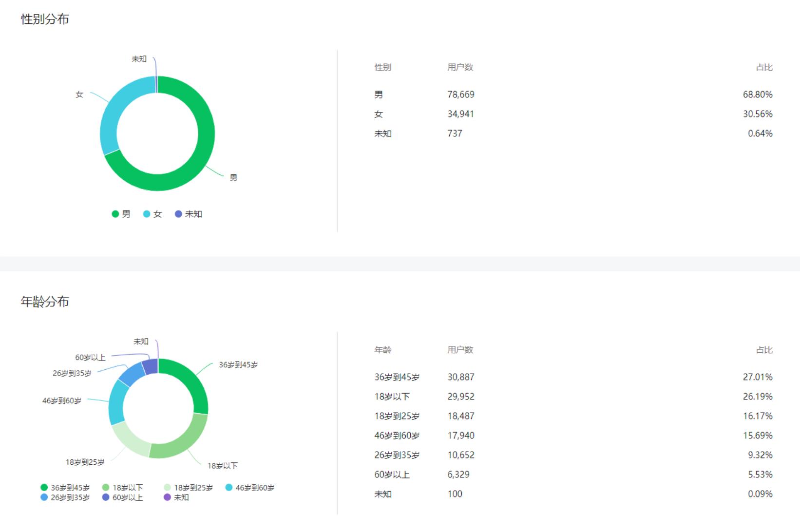Click the 0.09% percentage value
Screen dimensions: 800x532
click(x=760, y=494)
